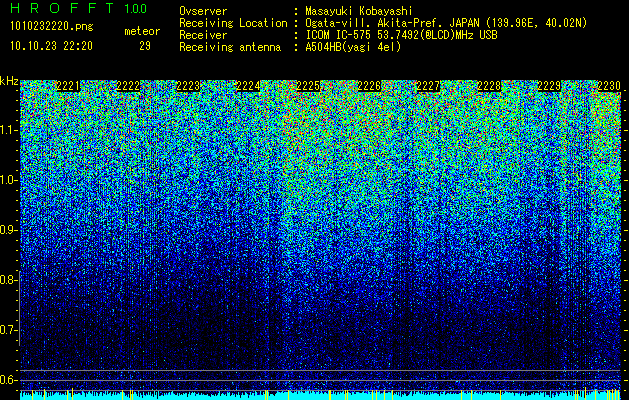Click the 2230 time marker
The image size is (629, 400).
[609, 86]
